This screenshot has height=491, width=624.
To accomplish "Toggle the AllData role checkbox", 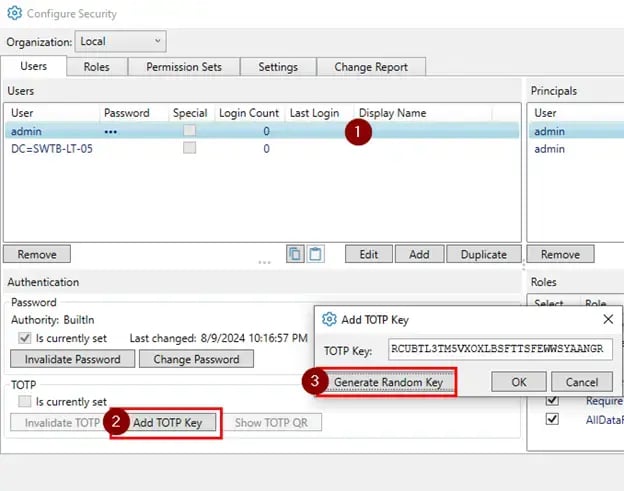I will (x=552, y=419).
